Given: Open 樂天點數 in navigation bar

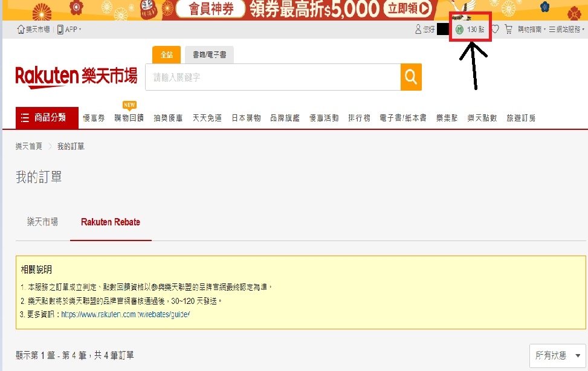Looking at the screenshot, I should pos(482,118).
